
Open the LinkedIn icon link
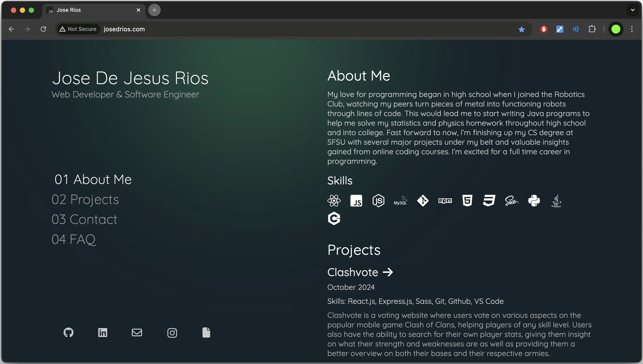point(103,332)
